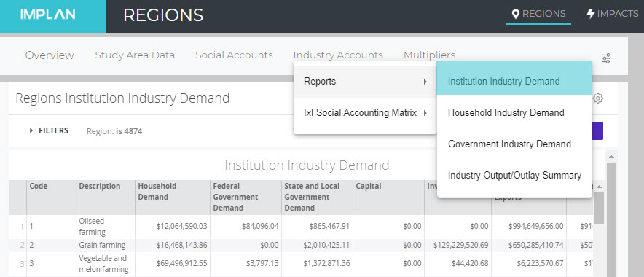The height and width of the screenshot is (277, 644).
Task: Click the value $69,496,912.55
Action: pyautogui.click(x=181, y=263)
